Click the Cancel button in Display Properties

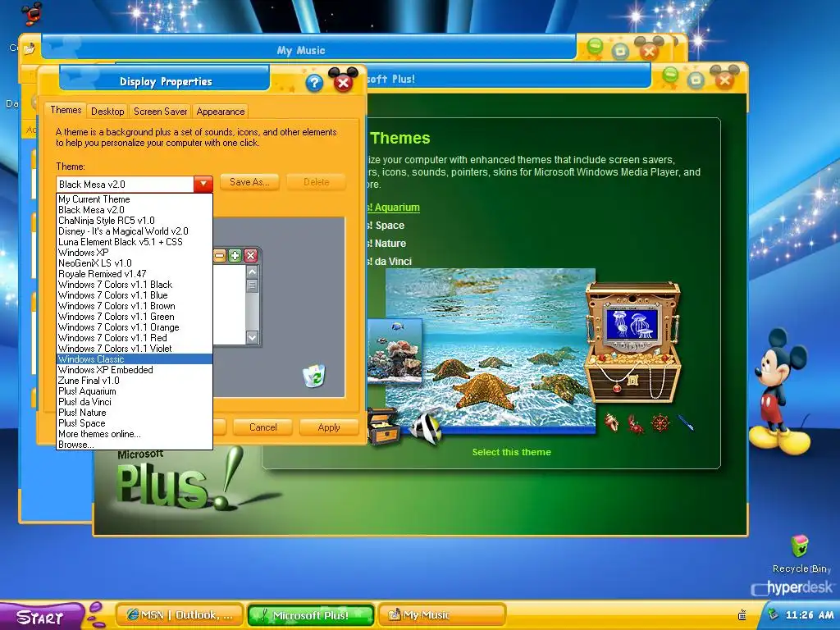coord(263,427)
